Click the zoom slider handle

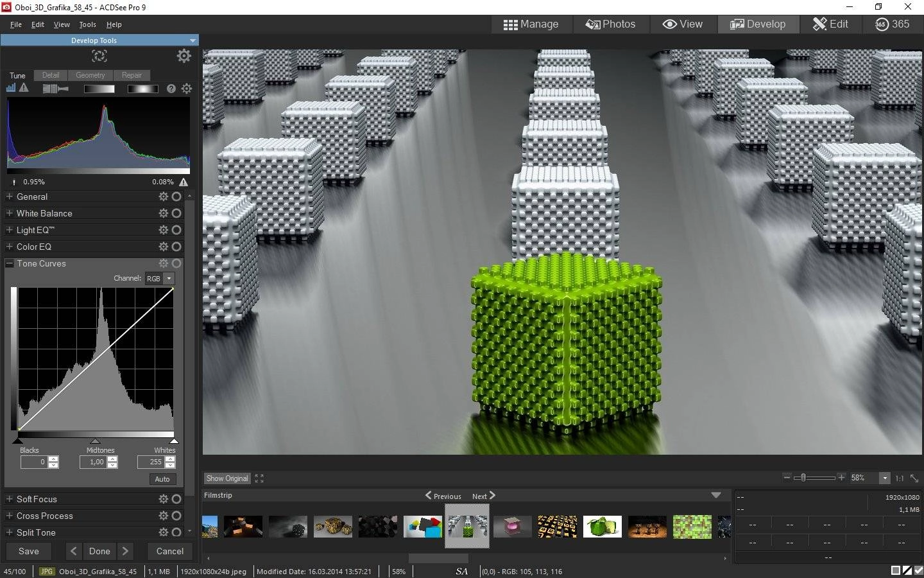(x=802, y=477)
